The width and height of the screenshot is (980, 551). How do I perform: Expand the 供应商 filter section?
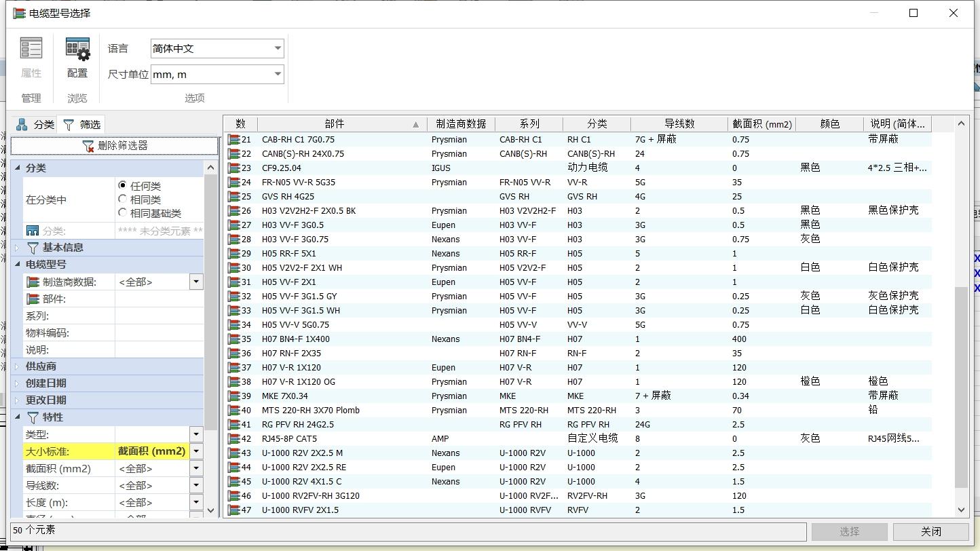click(18, 366)
